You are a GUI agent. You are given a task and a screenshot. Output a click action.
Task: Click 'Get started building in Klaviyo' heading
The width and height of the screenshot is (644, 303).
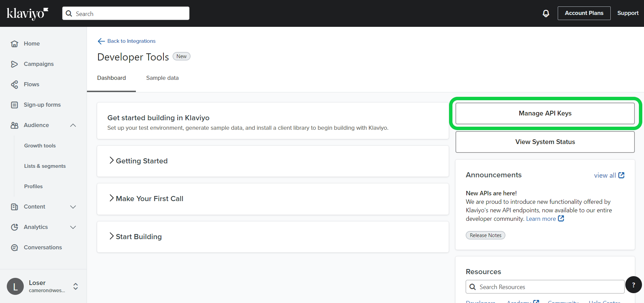click(158, 118)
